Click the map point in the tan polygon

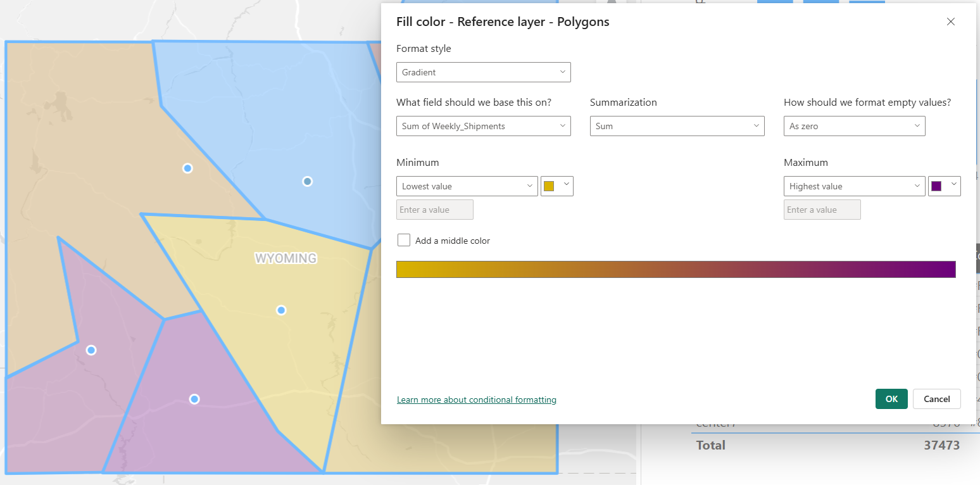187,168
